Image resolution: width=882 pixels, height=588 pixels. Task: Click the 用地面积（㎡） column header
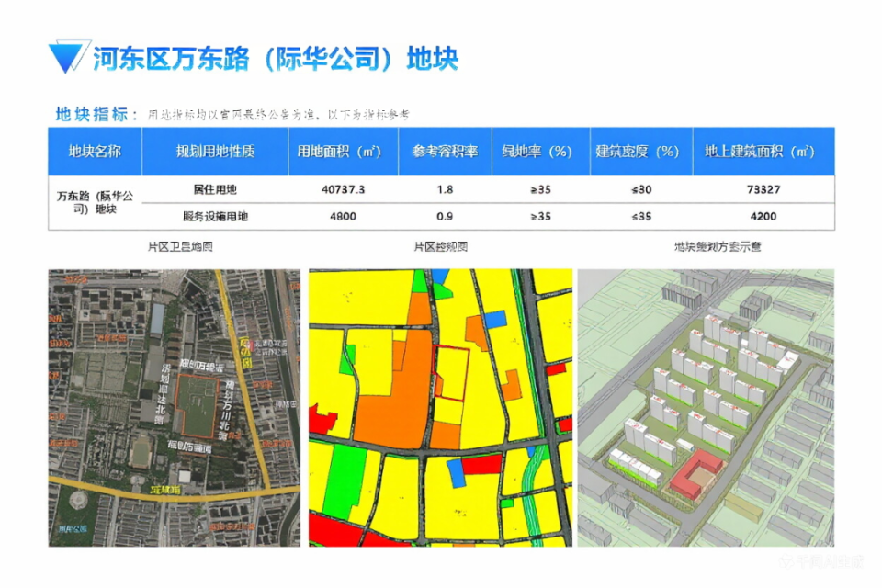coord(344,152)
